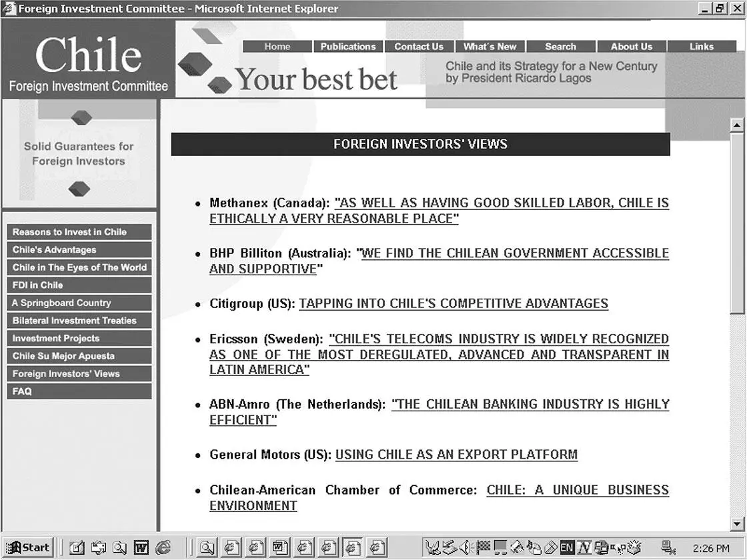Click the Internet Explorer title bar page icon
Image resolution: width=747 pixels, height=560 pixels.
9,9
